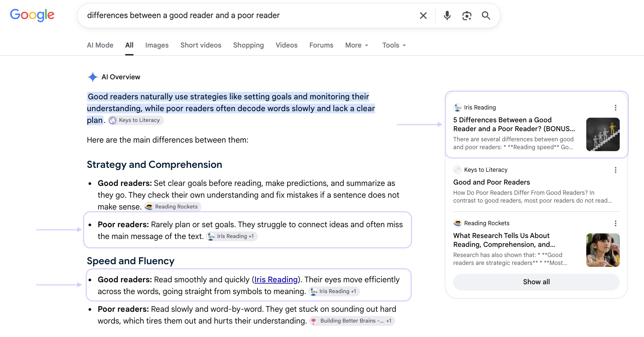Open Iris Reading +1 chip under Speed and Fluency
The width and height of the screenshot is (644, 337).
[x=334, y=291]
